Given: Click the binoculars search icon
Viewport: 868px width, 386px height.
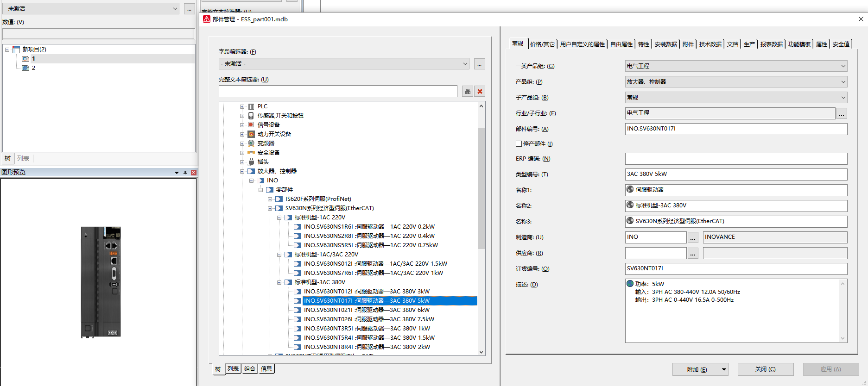Looking at the screenshot, I should pyautogui.click(x=468, y=91).
